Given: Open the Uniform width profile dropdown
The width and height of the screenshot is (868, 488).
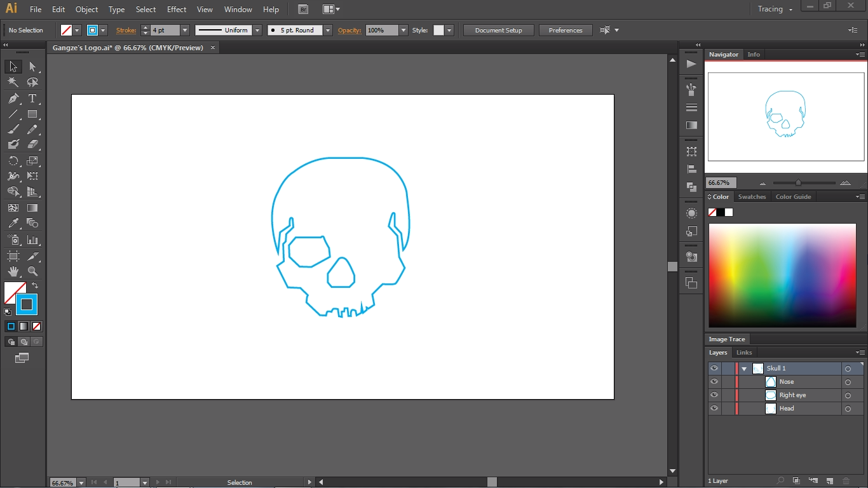Looking at the screenshot, I should [x=257, y=30].
